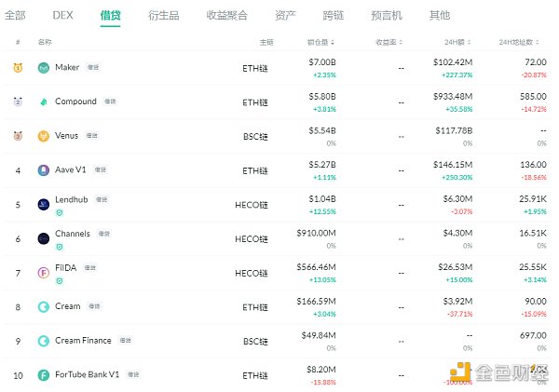This screenshot has width=559, height=392.
Task: Click the gold first-place medal icon
Action: [x=18, y=67]
